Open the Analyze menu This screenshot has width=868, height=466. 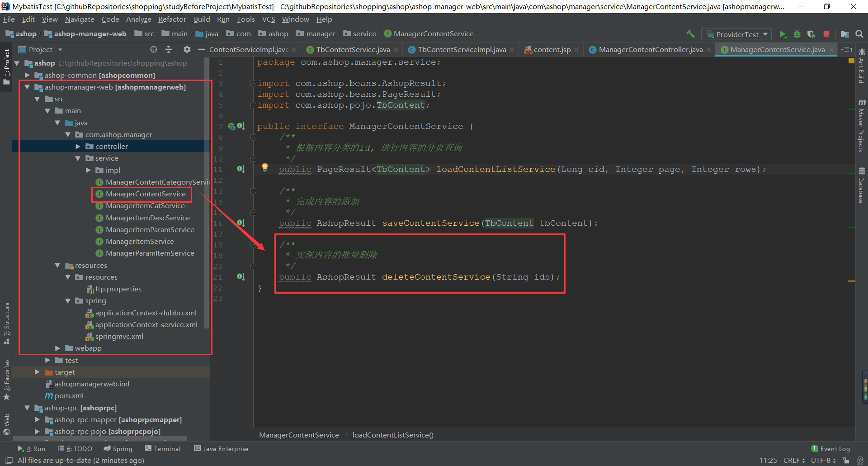(138, 19)
